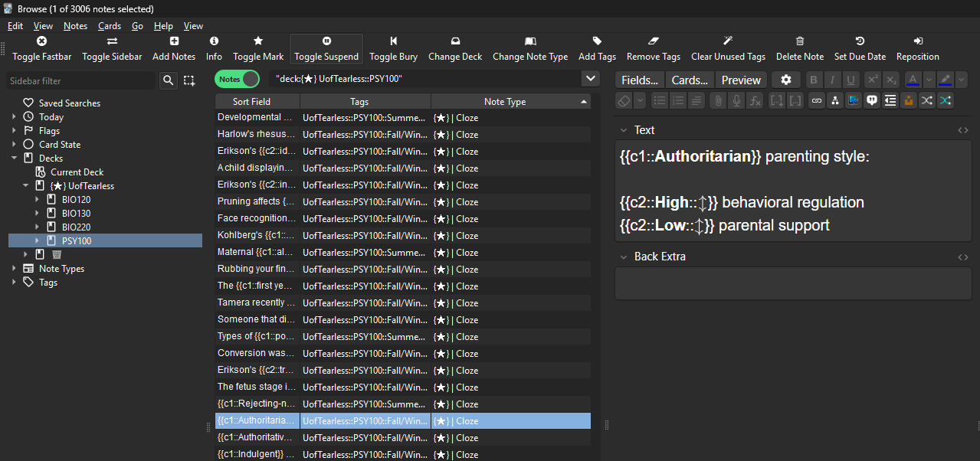Screen dimensions: 980x461
Task: Click Remove Tags in the toolbar
Action: (x=654, y=48)
